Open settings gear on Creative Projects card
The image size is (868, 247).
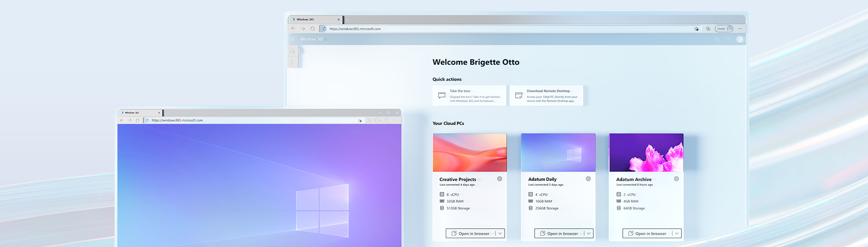[500, 179]
